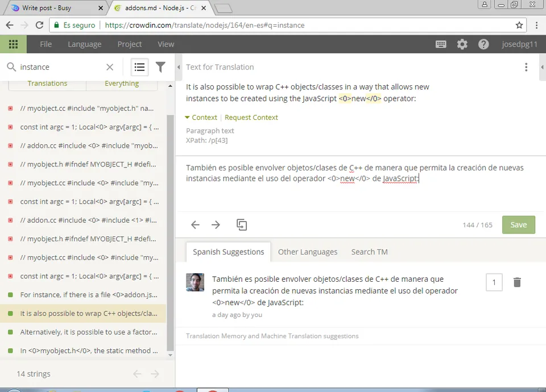The image size is (546, 392).
Task: Click 'XPath: /p[43]' context text
Action: (207, 140)
